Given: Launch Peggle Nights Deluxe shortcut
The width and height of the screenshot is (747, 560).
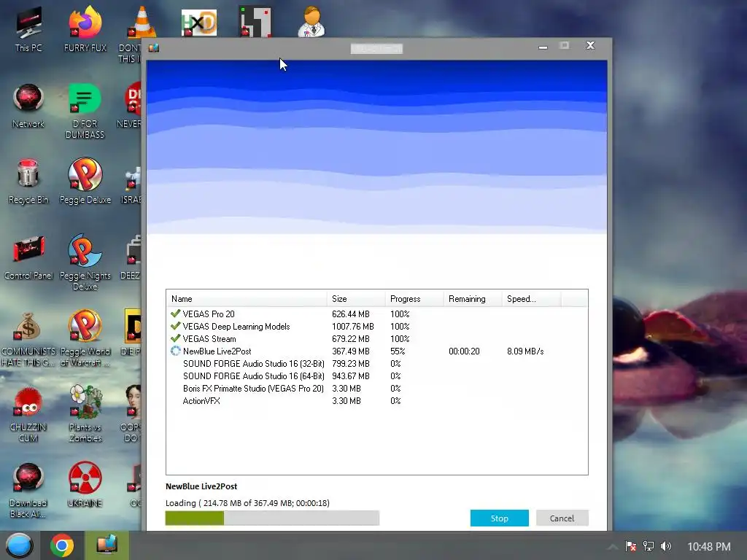Looking at the screenshot, I should click(85, 262).
